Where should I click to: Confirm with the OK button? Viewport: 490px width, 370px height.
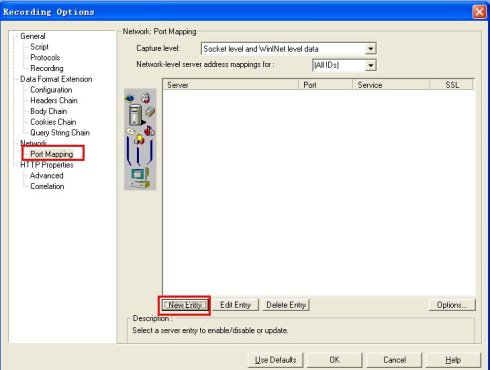click(334, 360)
